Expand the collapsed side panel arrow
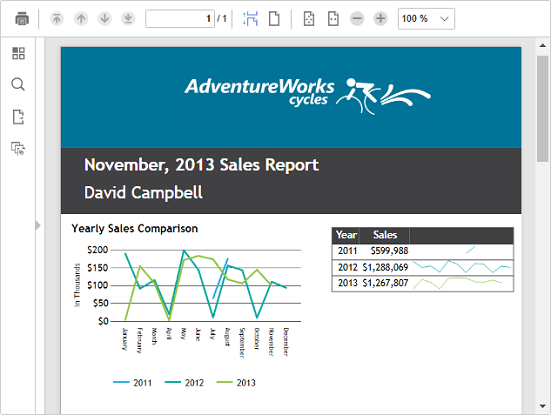This screenshot has height=415, width=551. click(38, 225)
